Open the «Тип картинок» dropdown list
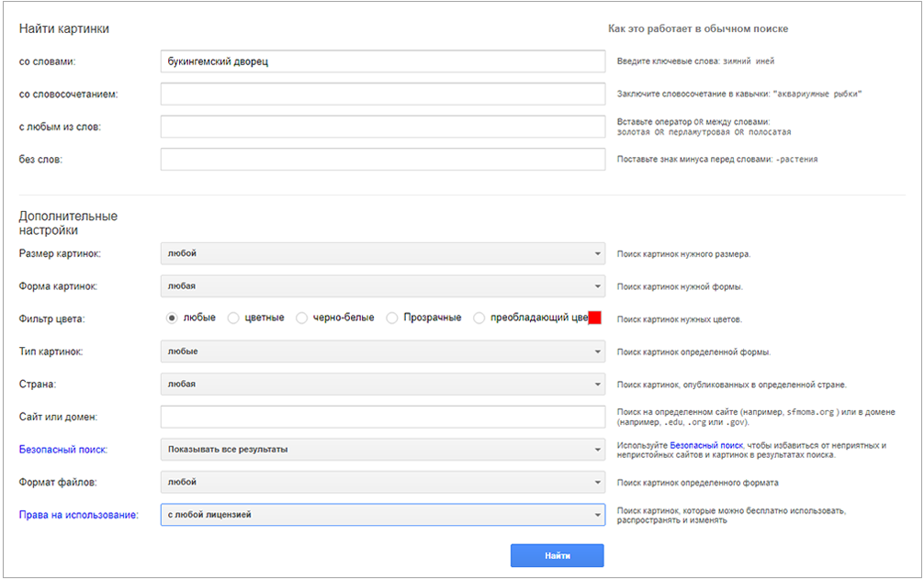Screen dimensions: 924x580 click(382, 351)
